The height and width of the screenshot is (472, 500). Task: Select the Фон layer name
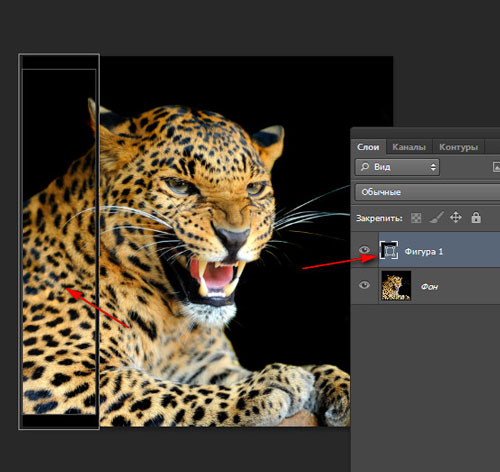[x=429, y=286]
